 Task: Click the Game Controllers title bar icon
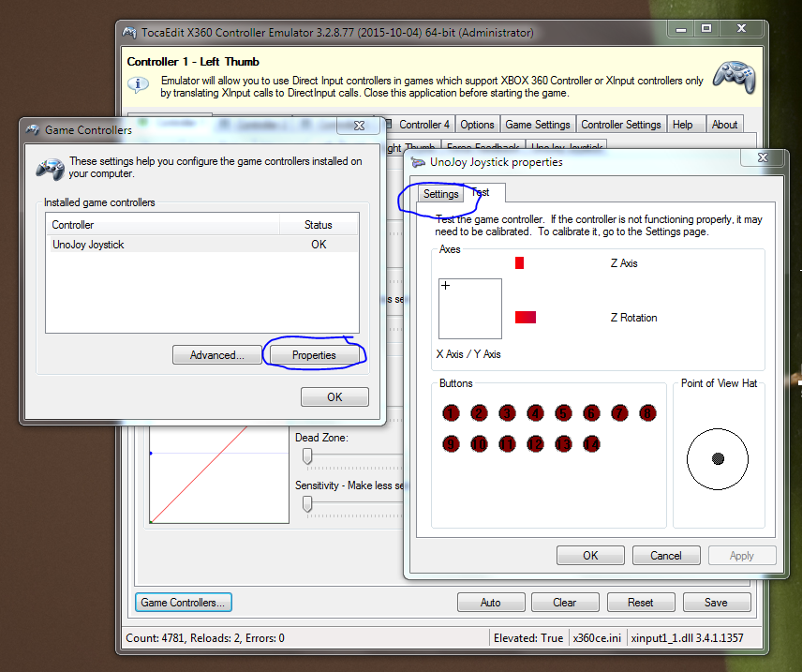(33, 129)
